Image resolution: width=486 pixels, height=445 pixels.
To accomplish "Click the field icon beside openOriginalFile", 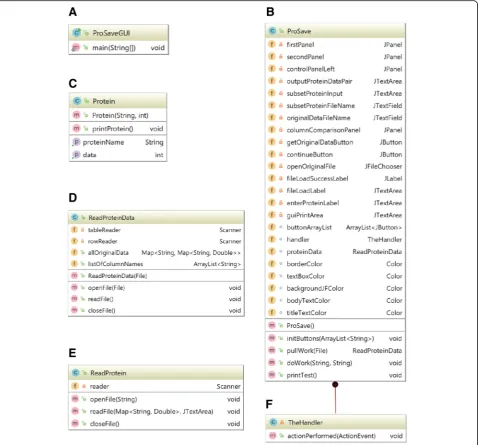I will coord(272,166).
